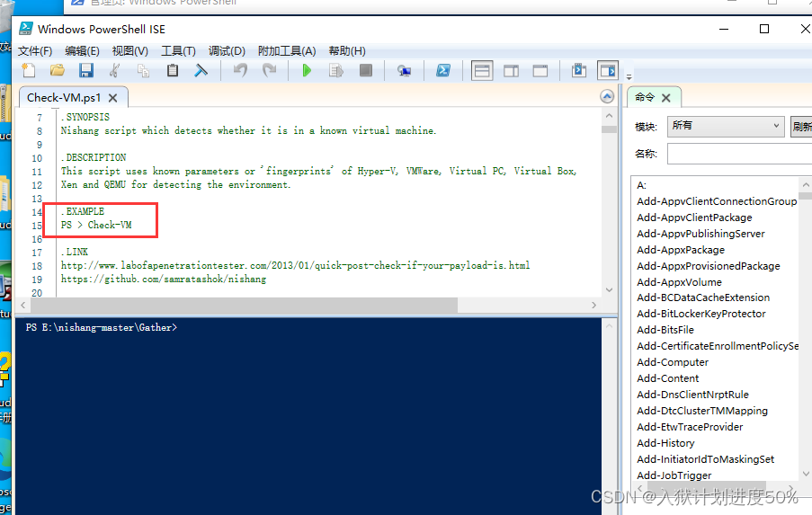Viewport: 812px width, 515px height.
Task: Select Add-BitsFile command
Action: [665, 330]
